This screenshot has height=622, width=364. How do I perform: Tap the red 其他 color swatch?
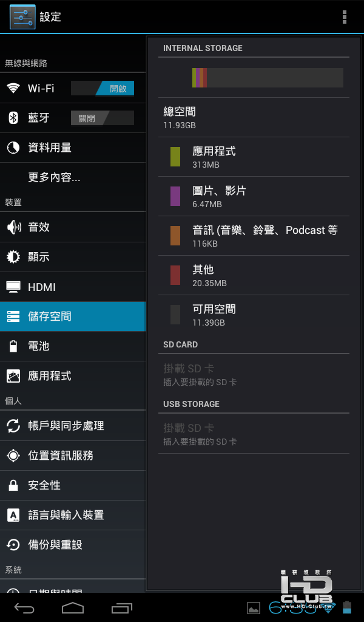point(175,275)
